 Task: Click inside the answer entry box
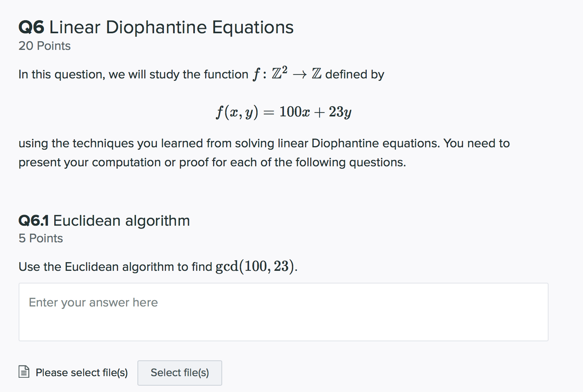point(283,312)
